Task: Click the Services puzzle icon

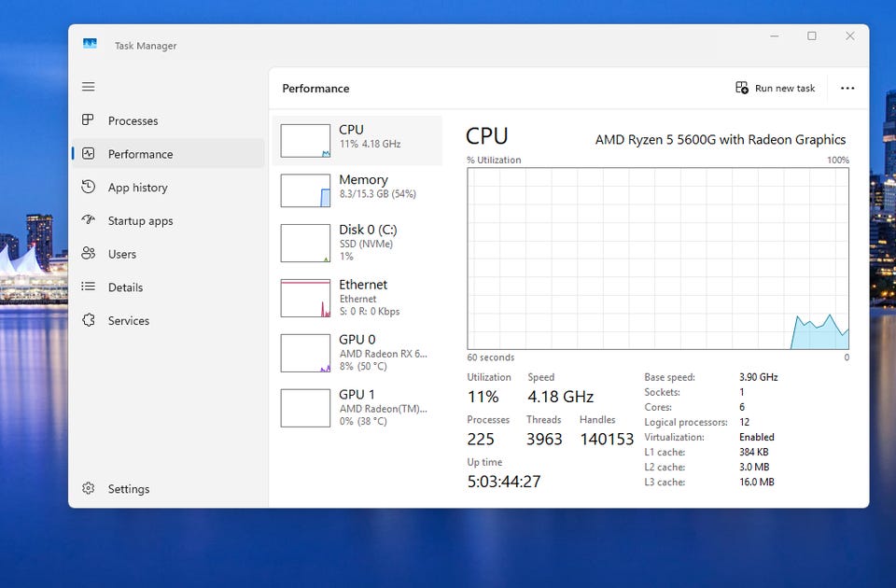Action: [x=88, y=320]
